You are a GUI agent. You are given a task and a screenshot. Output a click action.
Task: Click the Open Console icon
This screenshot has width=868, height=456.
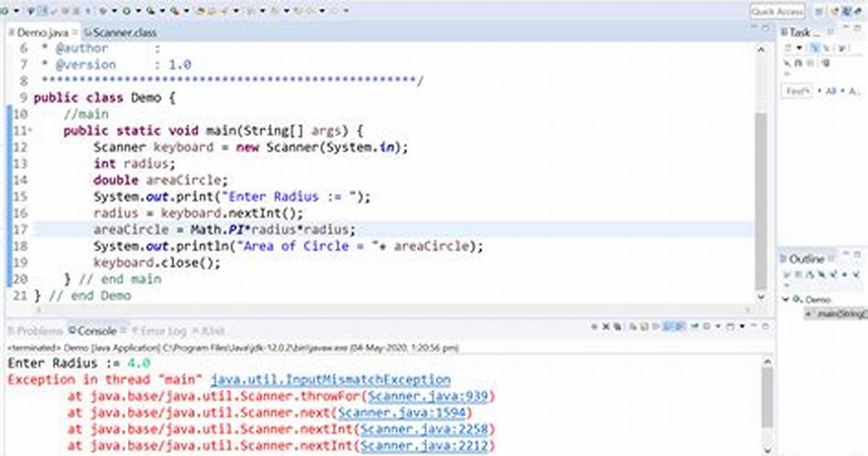[730, 326]
